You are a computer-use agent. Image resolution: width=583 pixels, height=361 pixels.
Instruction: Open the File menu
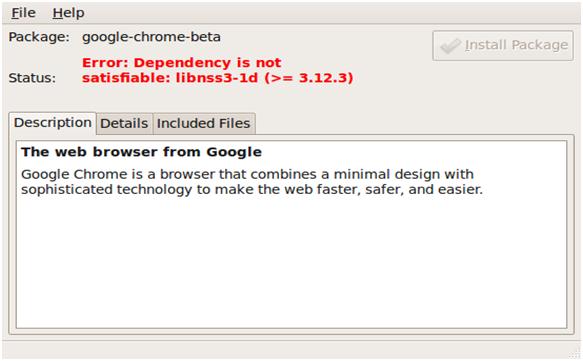23,13
